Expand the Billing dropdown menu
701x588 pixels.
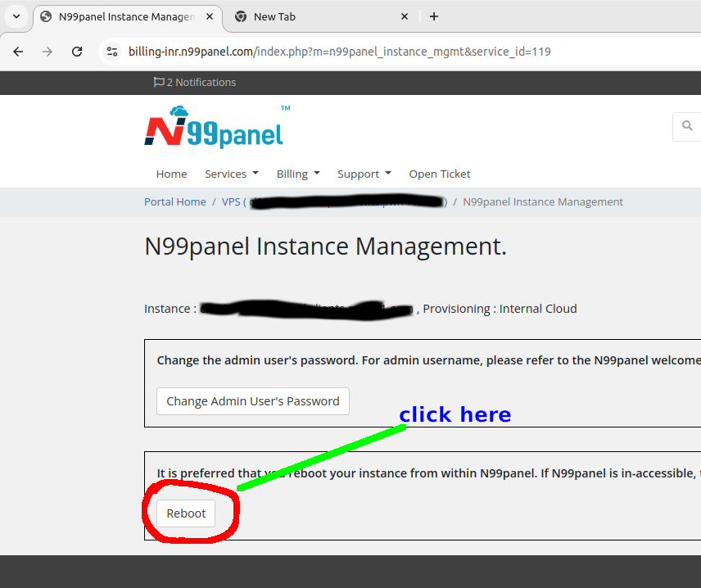pyautogui.click(x=297, y=174)
